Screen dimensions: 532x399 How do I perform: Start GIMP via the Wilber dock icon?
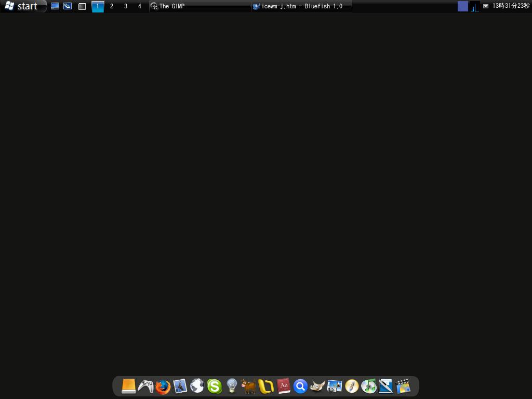(317, 386)
